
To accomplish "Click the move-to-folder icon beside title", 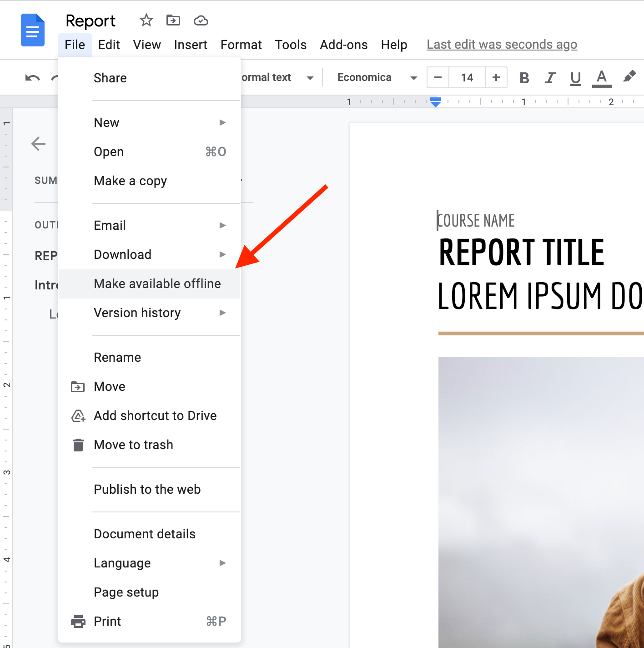I will click(x=173, y=20).
